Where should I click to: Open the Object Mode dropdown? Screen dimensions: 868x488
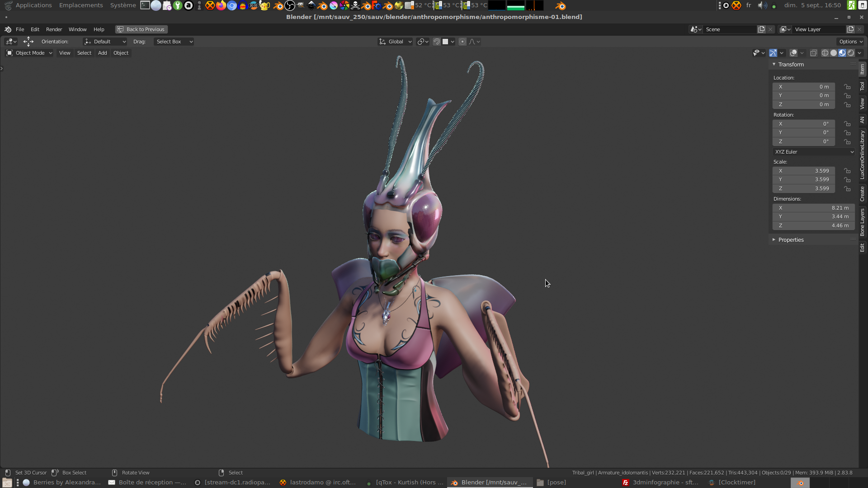click(x=29, y=53)
